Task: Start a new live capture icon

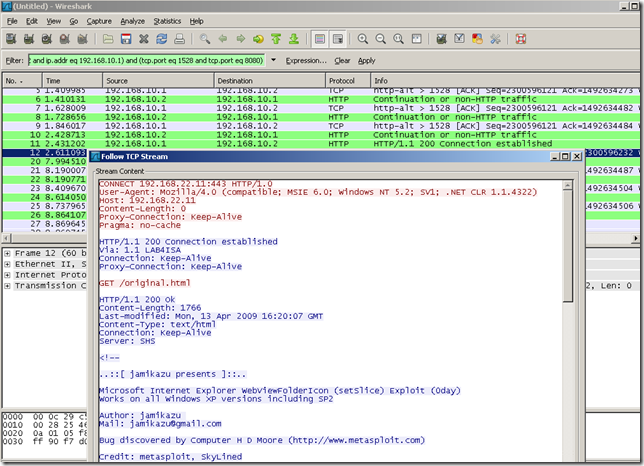Action: [x=47, y=39]
